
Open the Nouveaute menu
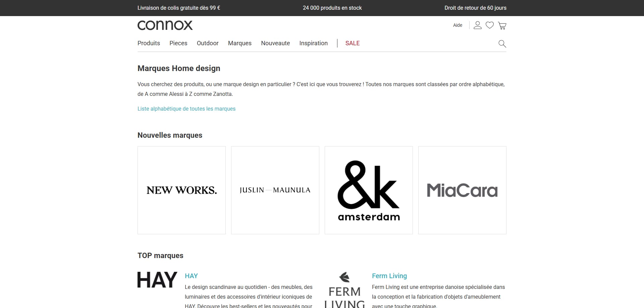pos(275,43)
